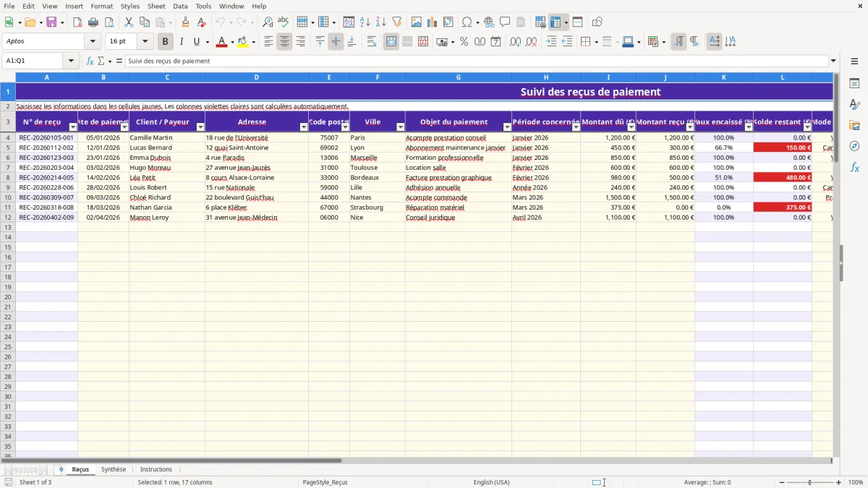Click the zoom slider in status bar
868x488 pixels.
pyautogui.click(x=810, y=482)
